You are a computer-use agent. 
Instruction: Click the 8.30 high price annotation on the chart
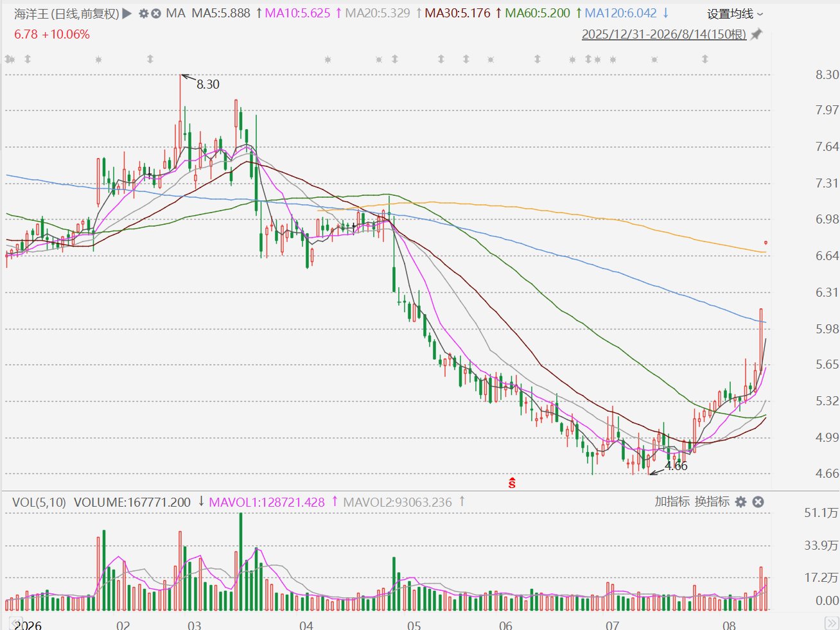coord(208,84)
